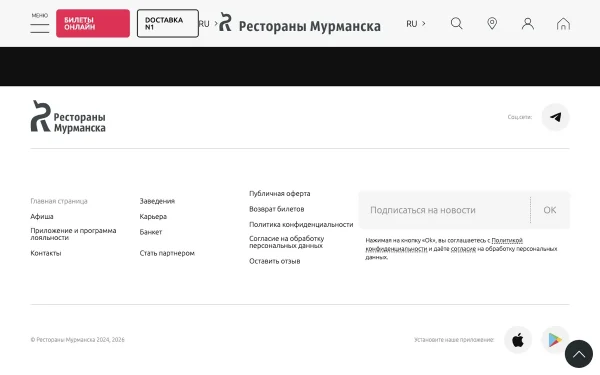
Task: Open Оставить отзыв link
Action: [x=274, y=261]
